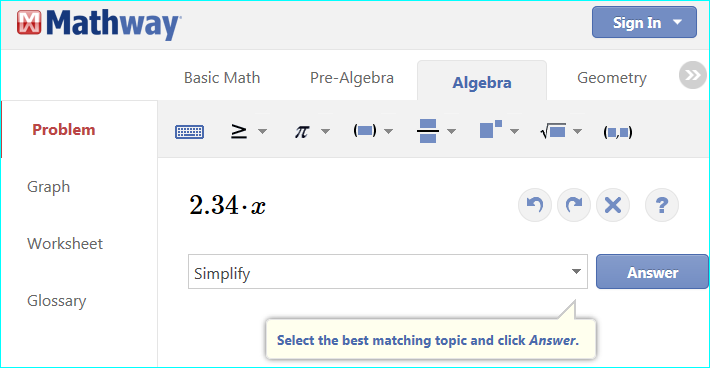Insert an exponent template

click(x=491, y=129)
